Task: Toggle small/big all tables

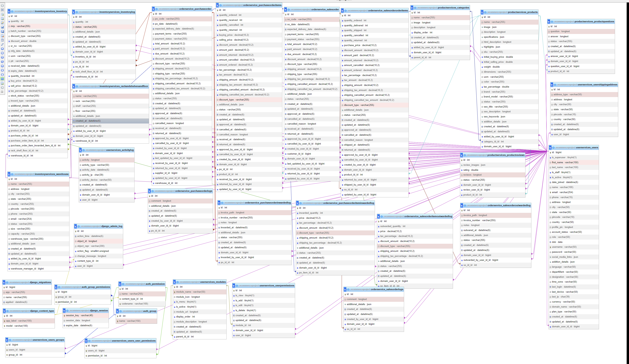Action: point(2,70)
